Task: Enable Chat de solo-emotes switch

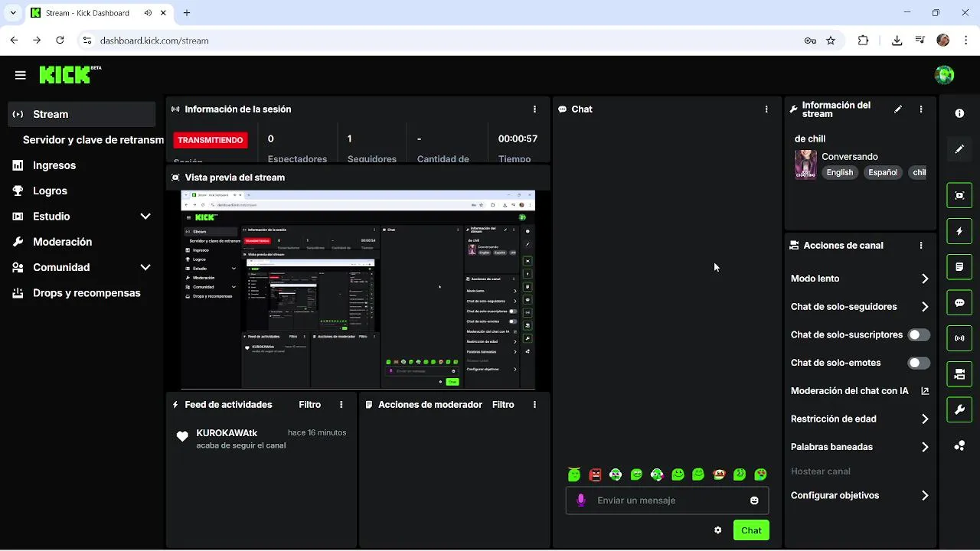Action: click(919, 363)
